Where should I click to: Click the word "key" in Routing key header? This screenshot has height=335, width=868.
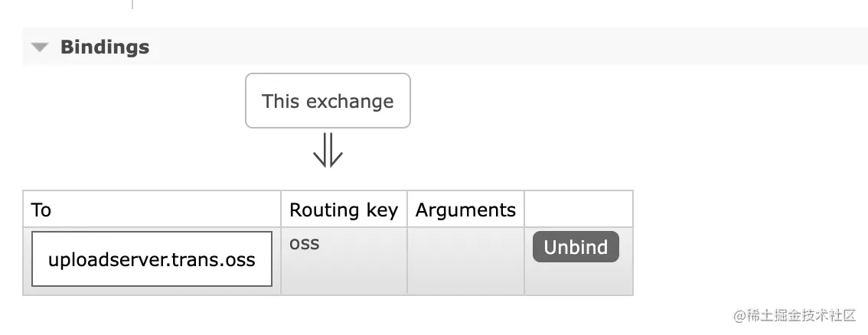381,210
